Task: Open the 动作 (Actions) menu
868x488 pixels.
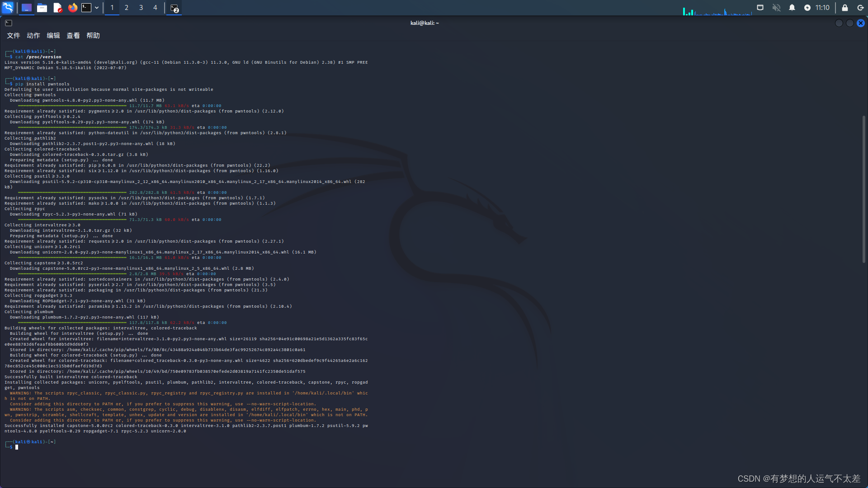Action: coord(33,36)
